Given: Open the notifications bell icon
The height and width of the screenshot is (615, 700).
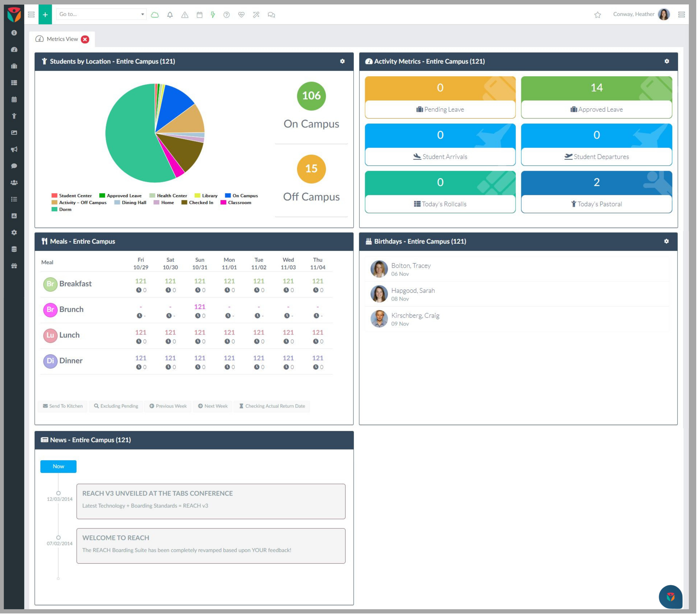Looking at the screenshot, I should 170,15.
